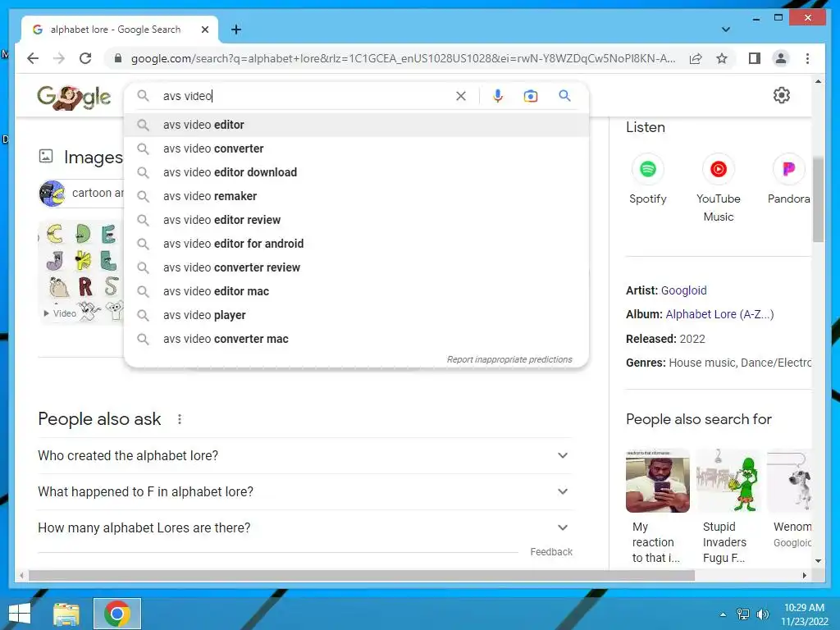Open File Explorer from taskbar
The height and width of the screenshot is (630, 840).
pyautogui.click(x=66, y=614)
